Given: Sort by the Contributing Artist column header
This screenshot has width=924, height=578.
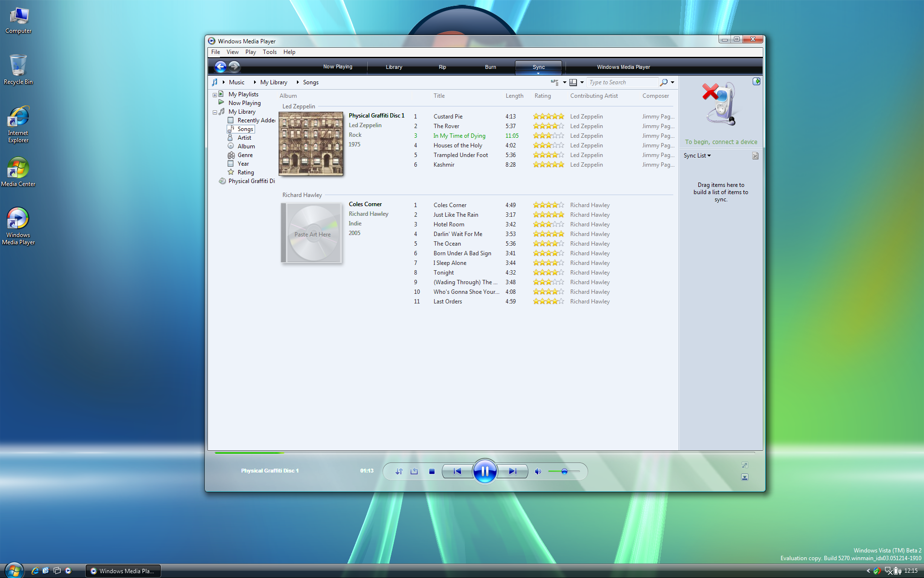Looking at the screenshot, I should click(594, 96).
